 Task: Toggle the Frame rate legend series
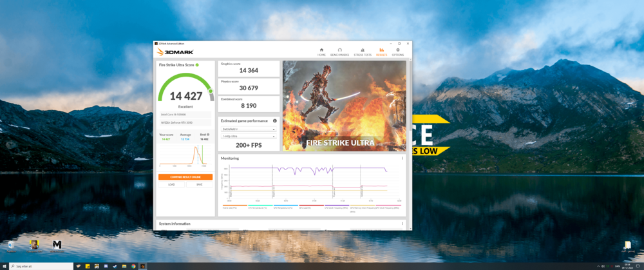(229, 207)
